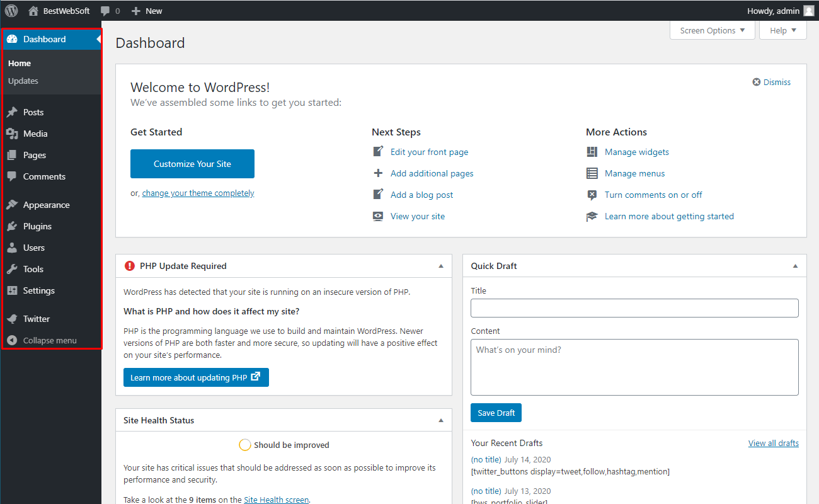Click the Settings sliders icon
The image size is (819, 504).
coord(11,290)
